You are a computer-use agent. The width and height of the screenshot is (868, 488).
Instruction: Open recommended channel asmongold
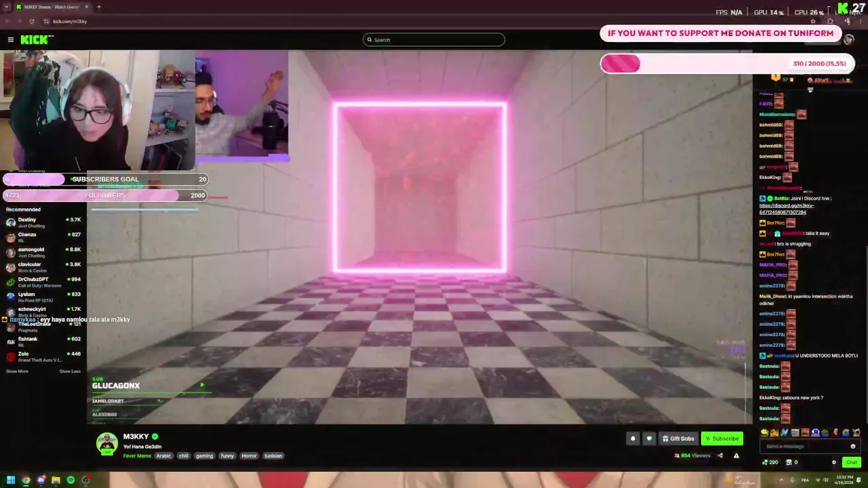[43, 252]
